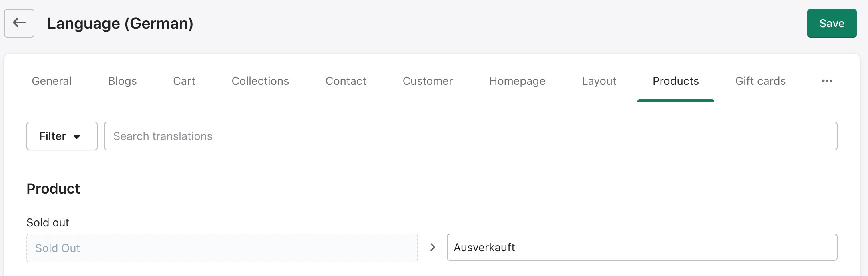This screenshot has width=868, height=276.
Task: Click the Language (German) page title
Action: (120, 24)
